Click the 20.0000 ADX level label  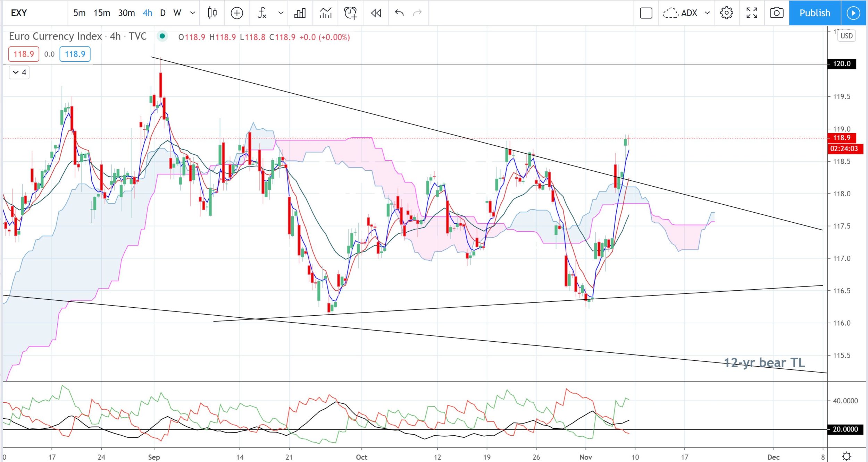coord(845,429)
